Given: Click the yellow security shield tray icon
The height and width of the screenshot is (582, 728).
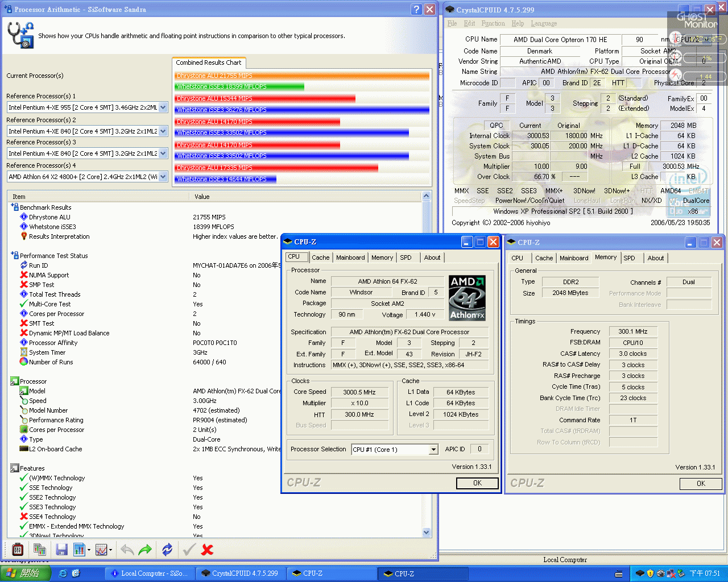Looking at the screenshot, I should (651, 573).
